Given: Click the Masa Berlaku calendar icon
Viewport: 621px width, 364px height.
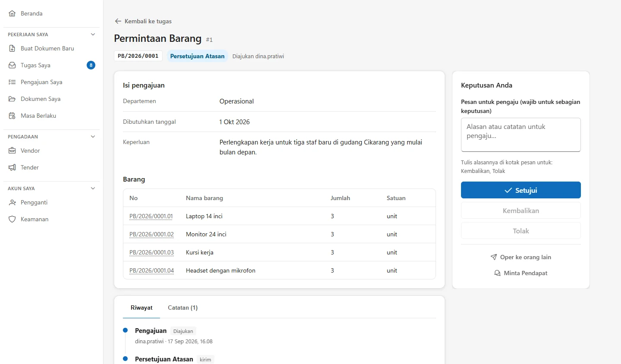Looking at the screenshot, I should [x=12, y=116].
